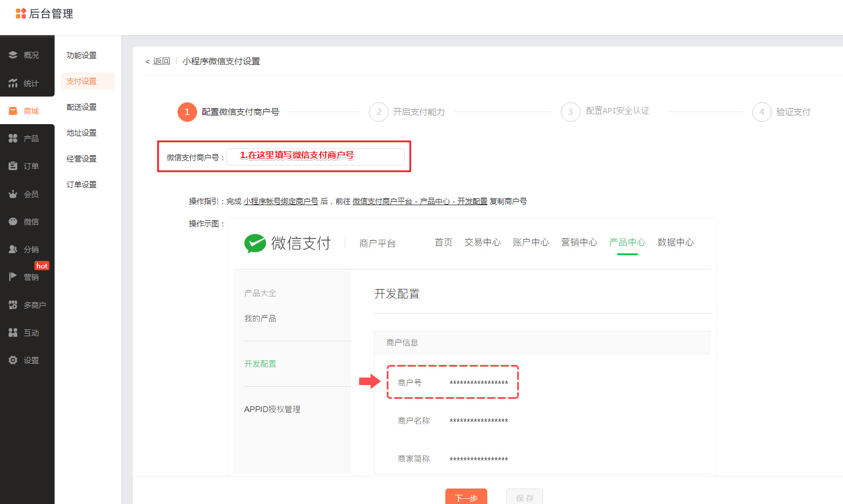The height and width of the screenshot is (504, 843).
Task: Click the 商城 shop icon
Action: [x=13, y=111]
